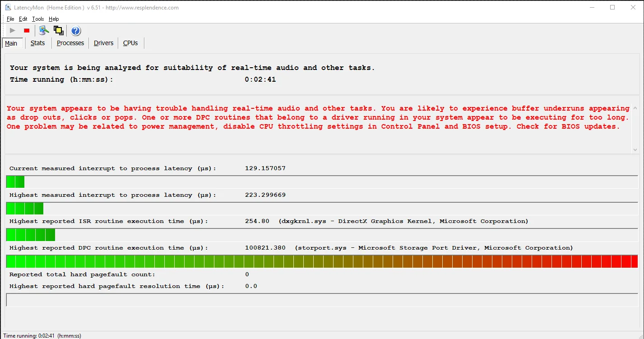Click the LatencyMon app icon in title bar
This screenshot has width=644, height=339.
click(8, 7)
